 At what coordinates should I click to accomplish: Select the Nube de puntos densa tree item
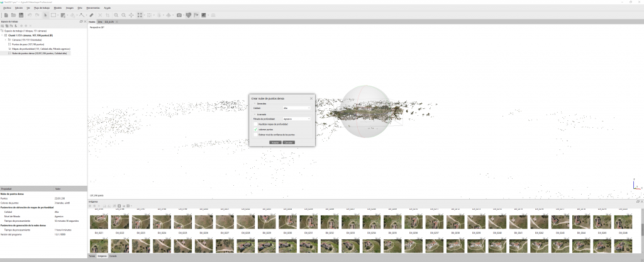point(40,54)
